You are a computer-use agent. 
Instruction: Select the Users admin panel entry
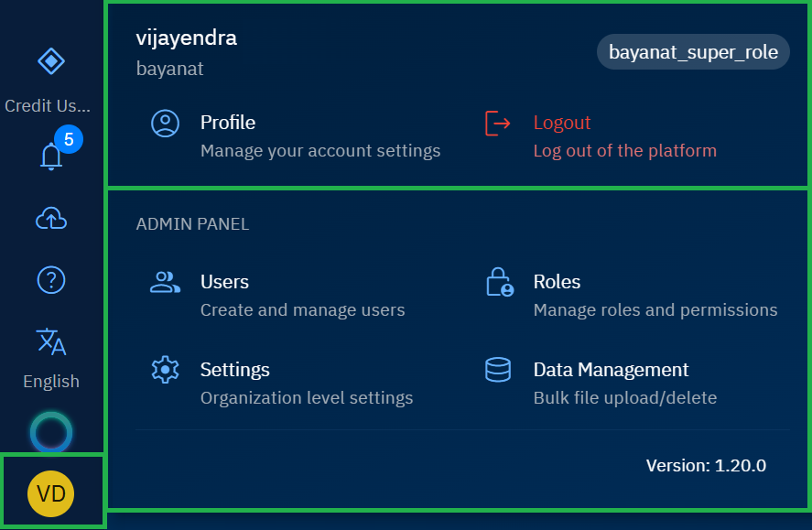224,282
